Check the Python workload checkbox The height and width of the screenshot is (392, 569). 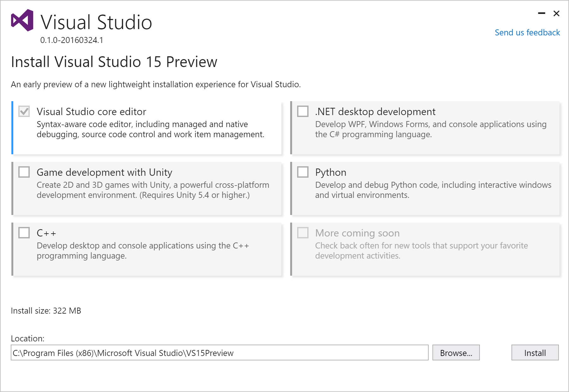[303, 172]
